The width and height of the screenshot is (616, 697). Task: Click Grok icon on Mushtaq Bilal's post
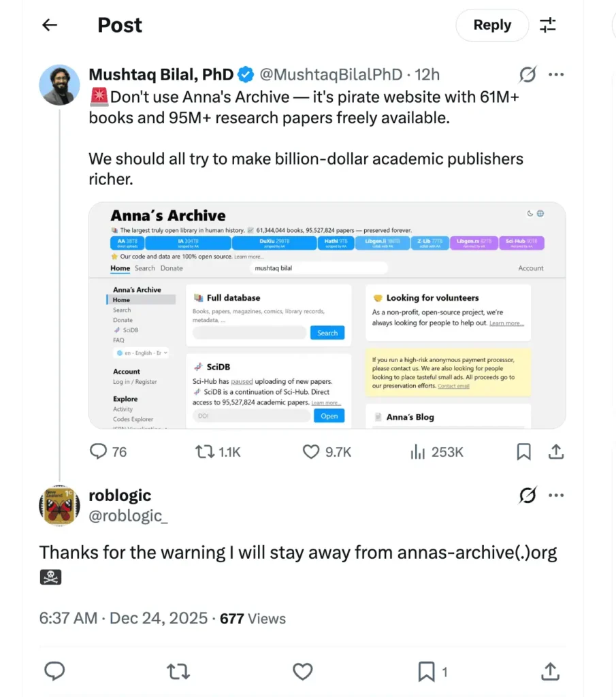(528, 75)
